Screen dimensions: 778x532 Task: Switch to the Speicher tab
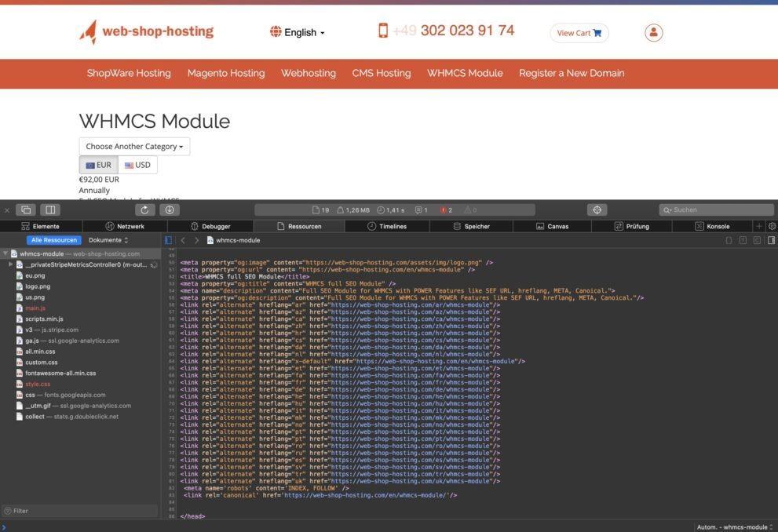[471, 227]
